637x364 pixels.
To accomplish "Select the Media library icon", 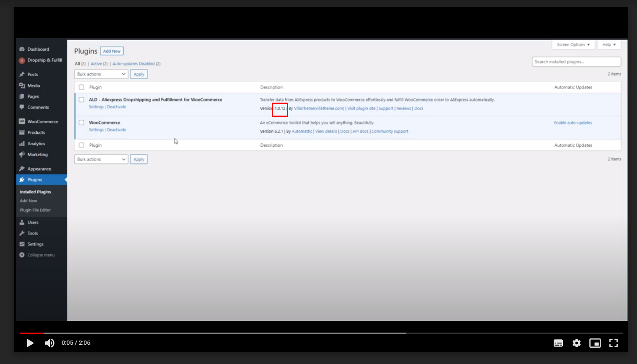I will (22, 85).
